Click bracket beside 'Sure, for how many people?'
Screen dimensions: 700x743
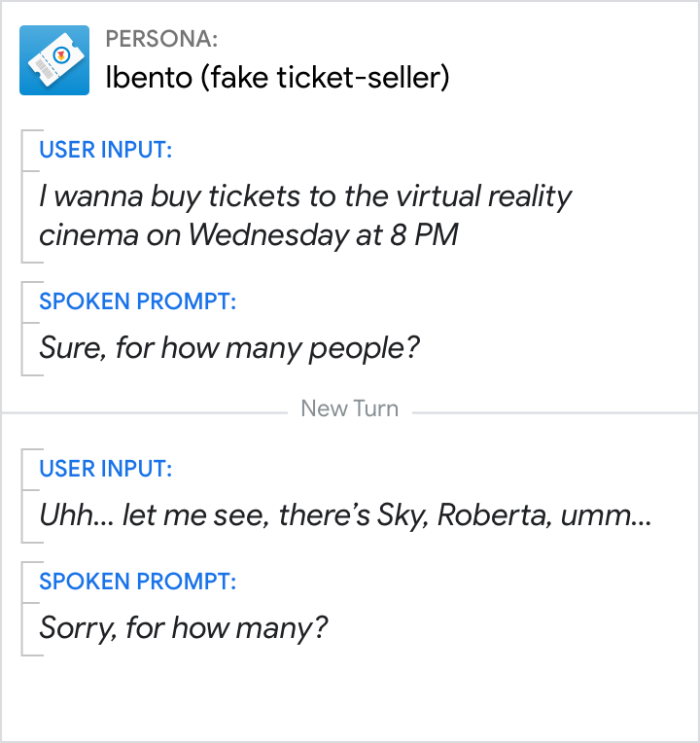coord(22,329)
